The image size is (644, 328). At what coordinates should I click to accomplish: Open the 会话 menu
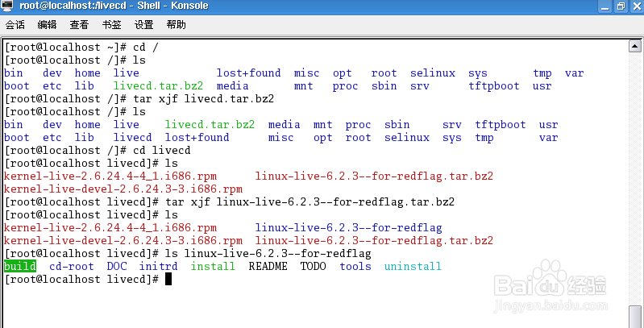15,25
